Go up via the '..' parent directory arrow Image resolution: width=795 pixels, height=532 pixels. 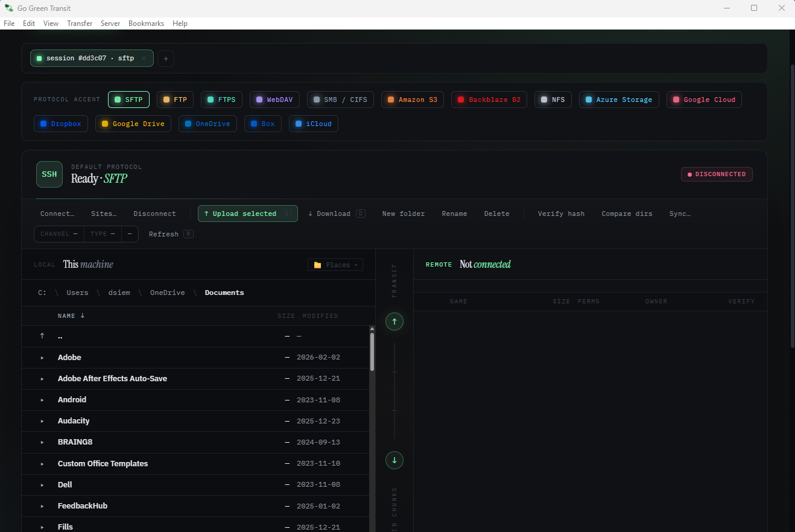click(x=42, y=336)
